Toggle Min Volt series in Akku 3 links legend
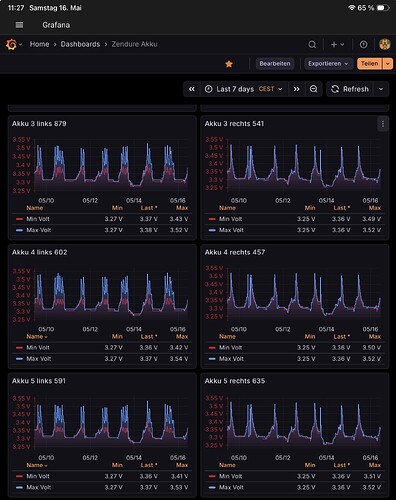This screenshot has width=396, height=500. point(38,219)
